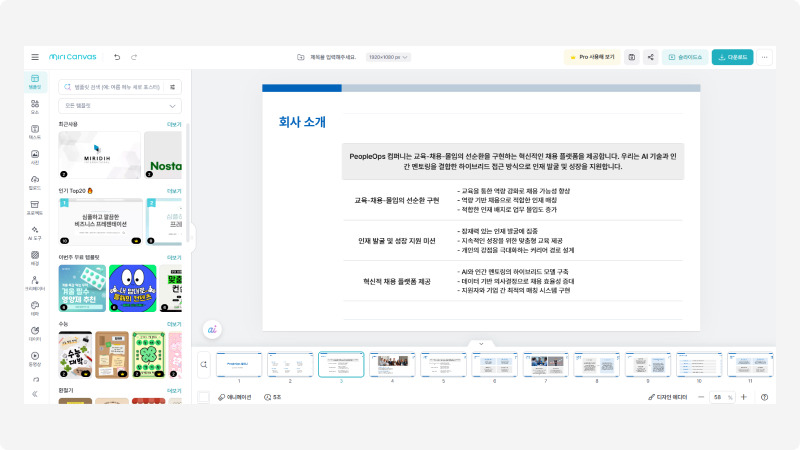Viewport: 800px width, 450px height.
Task: Open the more options ellipsis menu
Action: [x=764, y=57]
